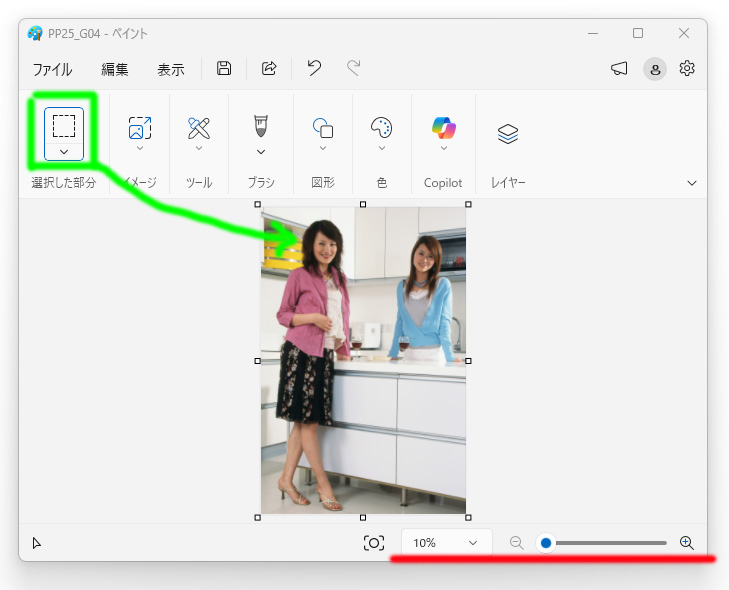This screenshot has height=590, width=729.
Task: Collapse the ribbon with the right chevron
Action: (x=692, y=183)
